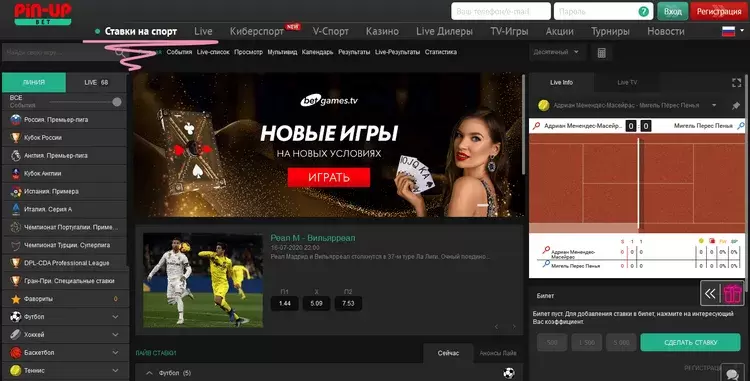Viewport: 750px width, 381px height.
Task: Open the bet calculator icon
Action: (601, 53)
